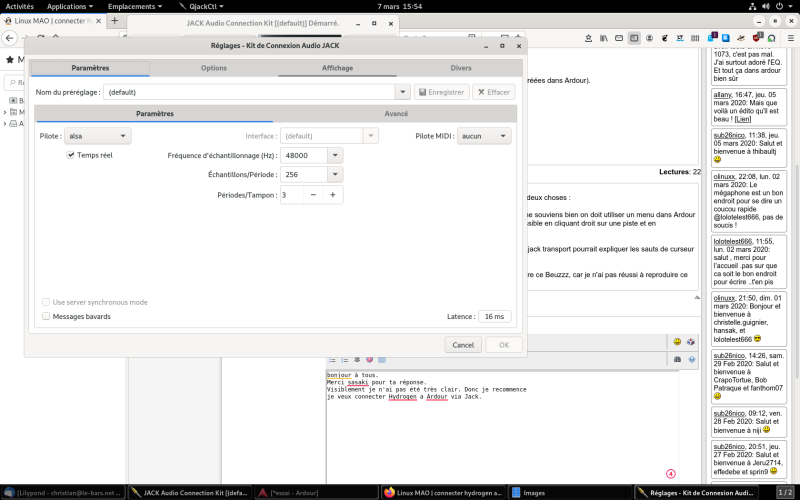Click the Firefox bookmark star download icon

tap(588, 38)
